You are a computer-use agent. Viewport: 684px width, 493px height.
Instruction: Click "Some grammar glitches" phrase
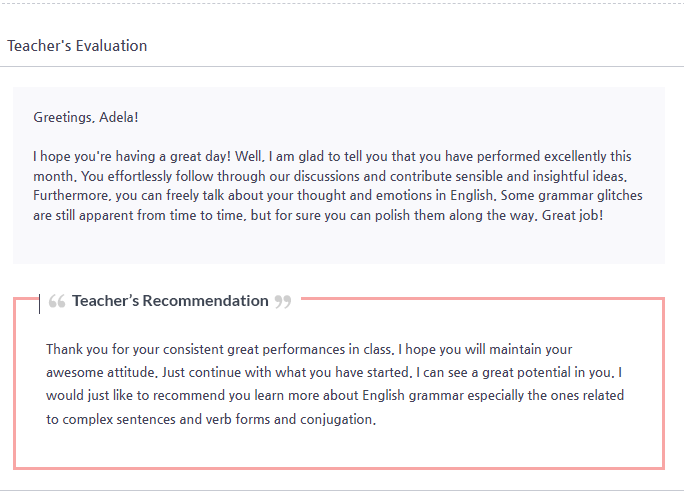pos(571,195)
